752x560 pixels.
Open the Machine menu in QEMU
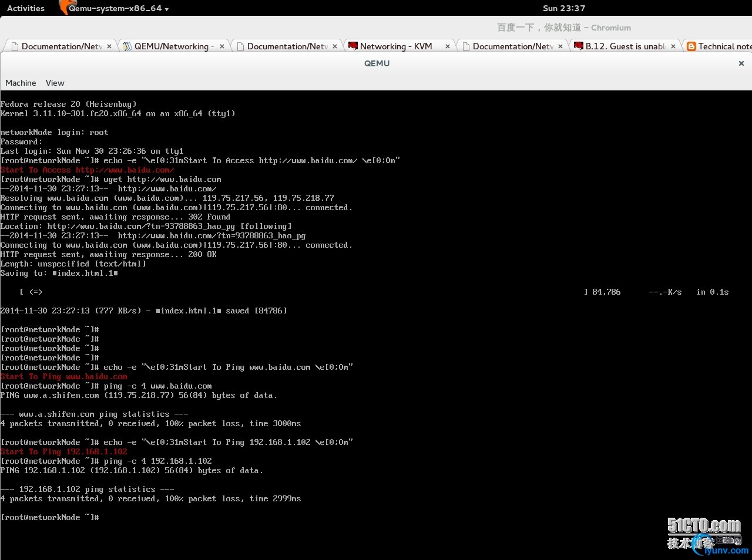click(x=21, y=83)
